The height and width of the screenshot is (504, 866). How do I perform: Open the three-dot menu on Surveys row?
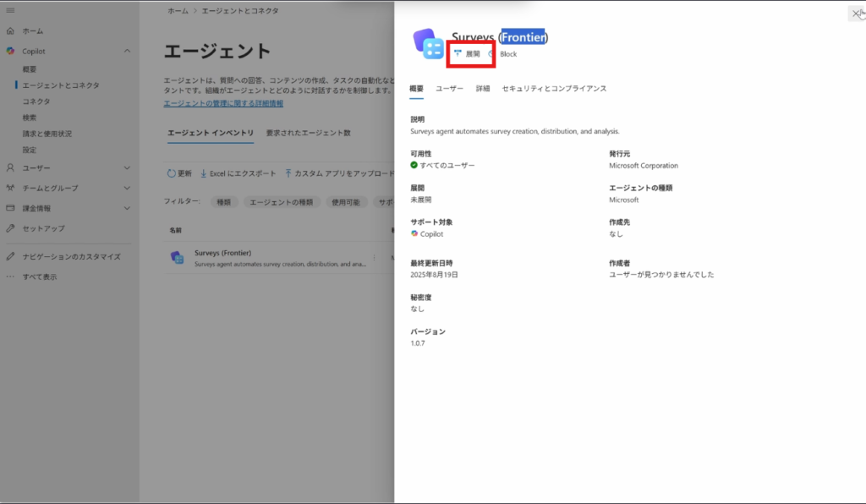[375, 257]
